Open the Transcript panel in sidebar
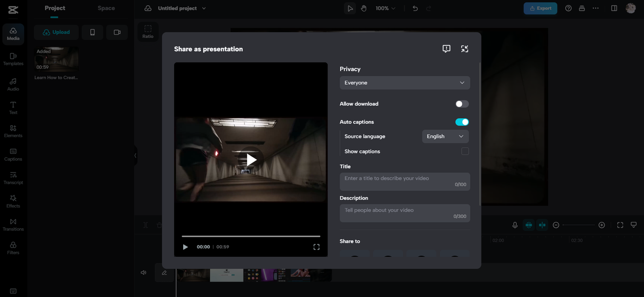Screen dimensions: 644x297 point(13,177)
